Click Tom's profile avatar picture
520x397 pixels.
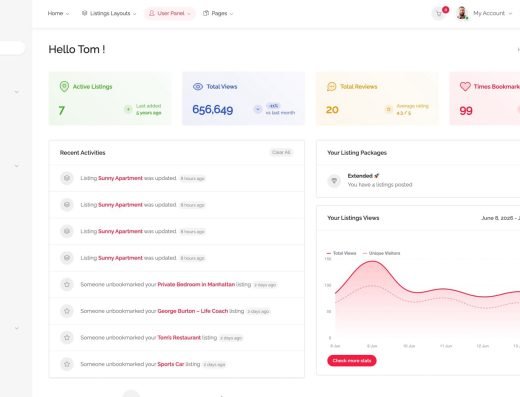click(x=462, y=13)
